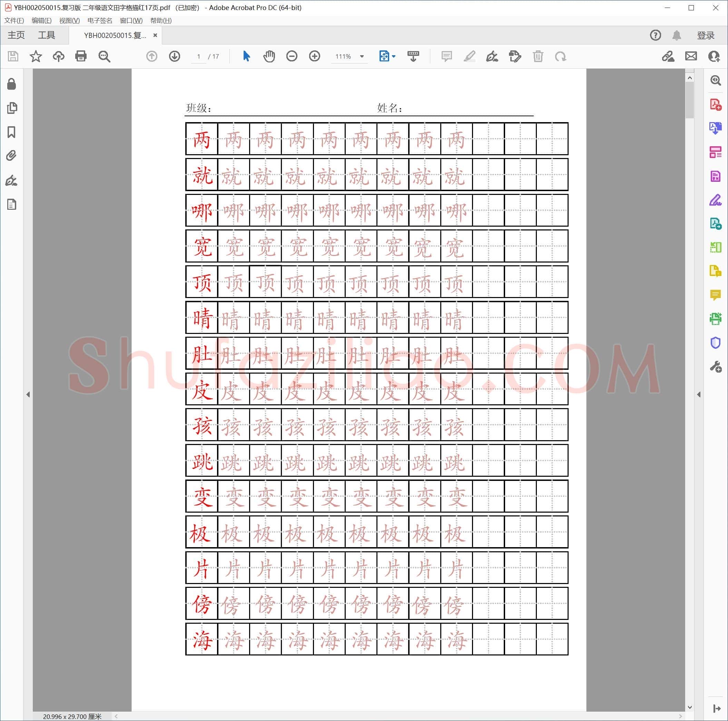The width and height of the screenshot is (728, 721).
Task: Open the 帮助 menu
Action: click(161, 20)
